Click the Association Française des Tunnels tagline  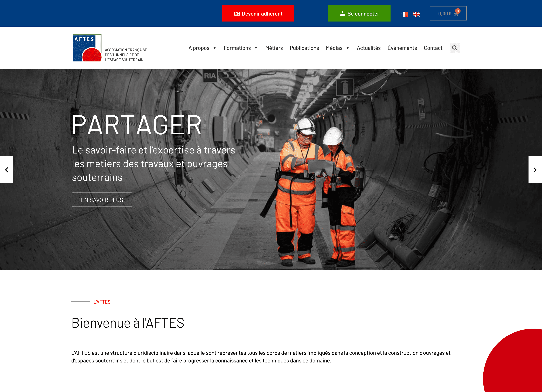click(126, 55)
